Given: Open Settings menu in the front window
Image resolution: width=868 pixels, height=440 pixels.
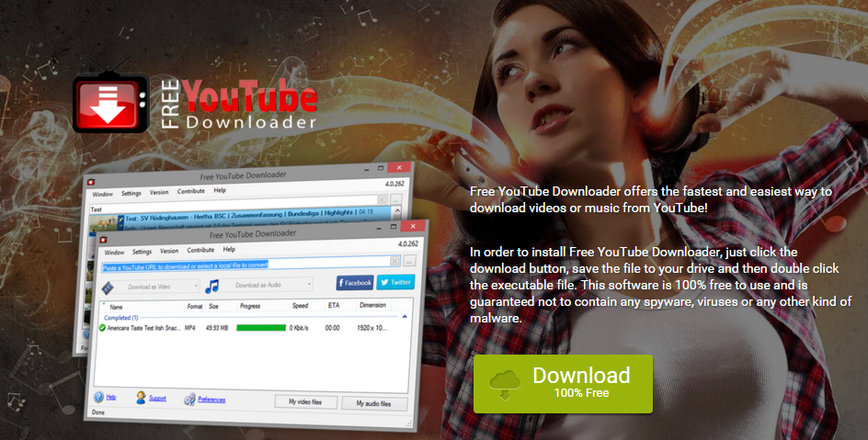Looking at the screenshot, I should (142, 252).
